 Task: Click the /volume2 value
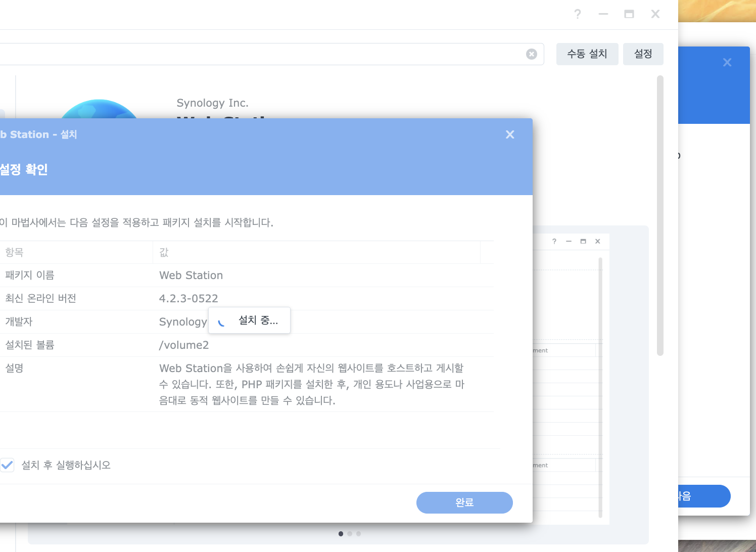[184, 345]
